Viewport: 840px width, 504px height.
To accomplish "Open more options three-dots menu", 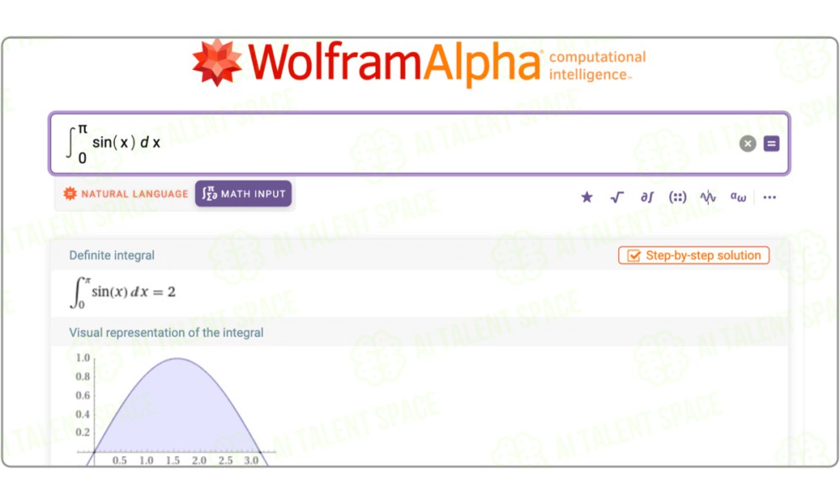I will point(769,197).
